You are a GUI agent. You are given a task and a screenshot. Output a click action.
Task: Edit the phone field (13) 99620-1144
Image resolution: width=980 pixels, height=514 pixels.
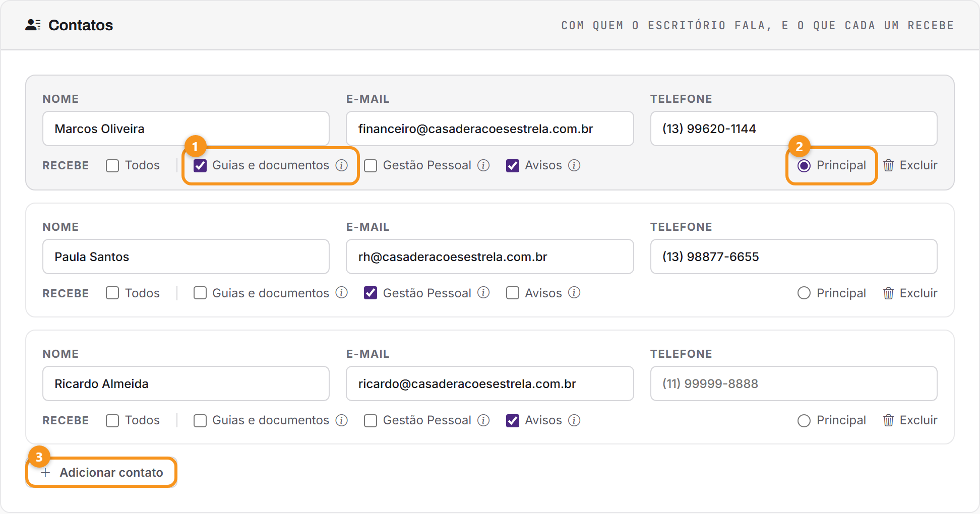point(794,128)
